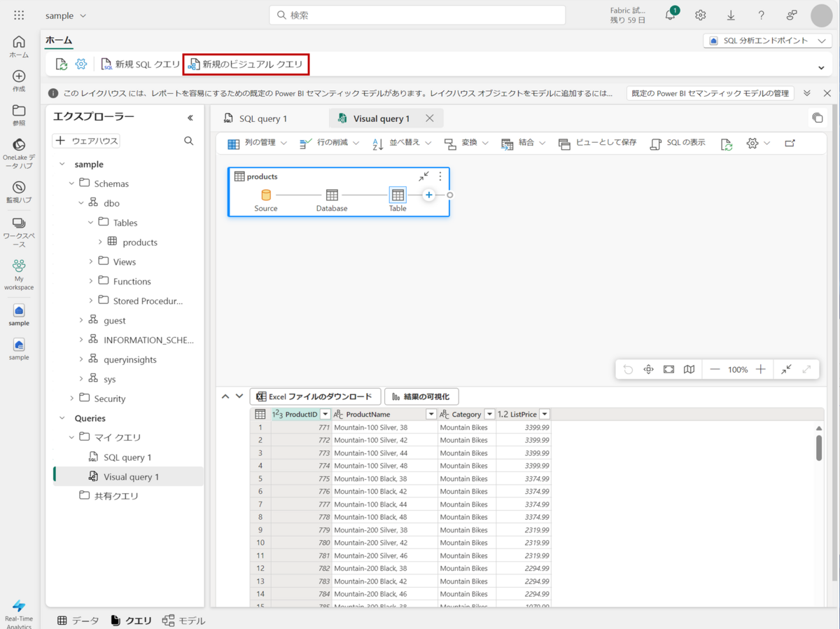Switch to SQL query 1 tab
The height and width of the screenshot is (629, 840).
(x=255, y=118)
